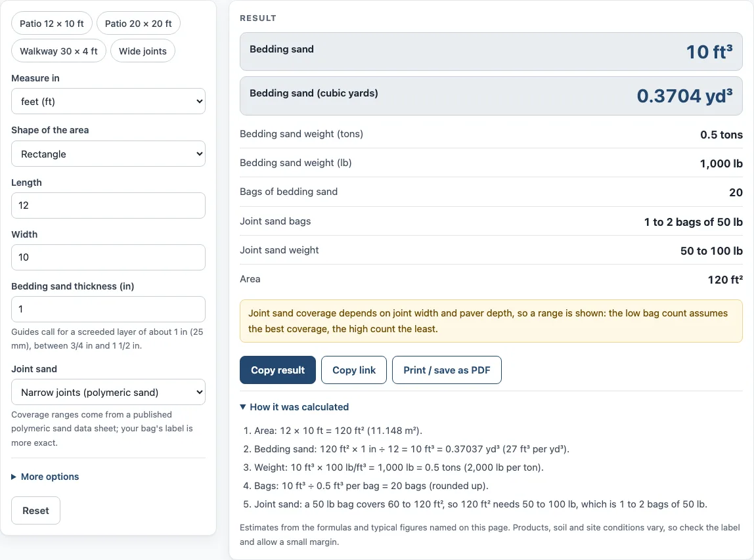Select the 0.5 tons weight value
The image size is (754, 560).
coord(721,135)
